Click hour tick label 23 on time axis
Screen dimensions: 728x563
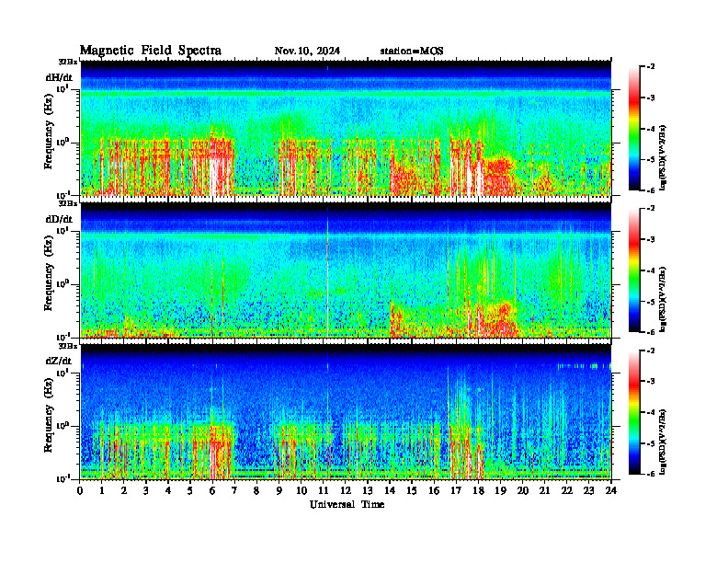pos(588,490)
